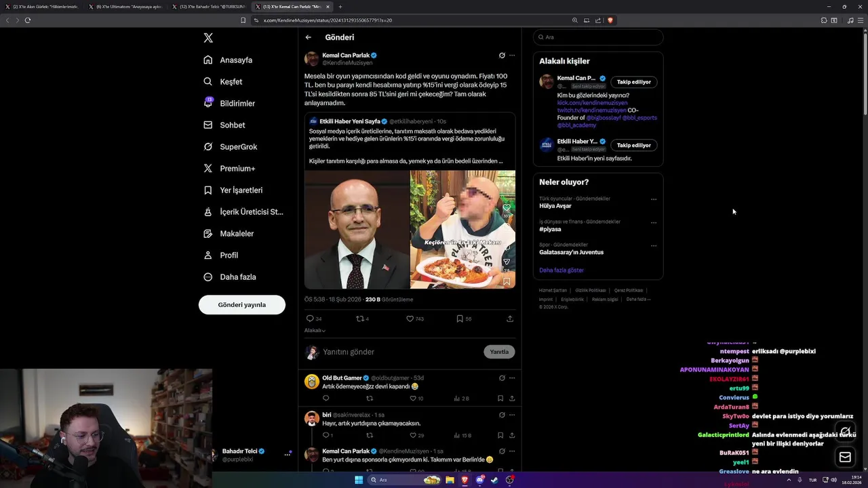Open more options on Old But Gamer's reply
This screenshot has height=488, width=868.
512,378
